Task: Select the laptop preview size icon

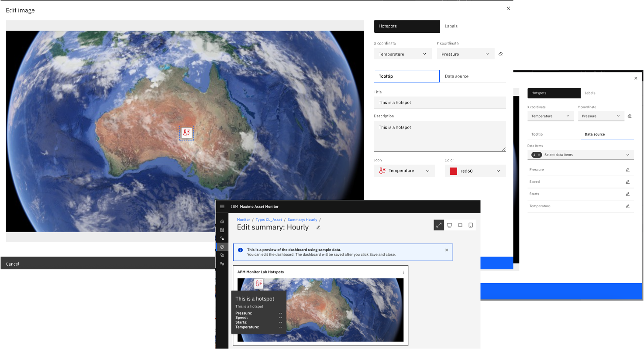Action: (460, 225)
